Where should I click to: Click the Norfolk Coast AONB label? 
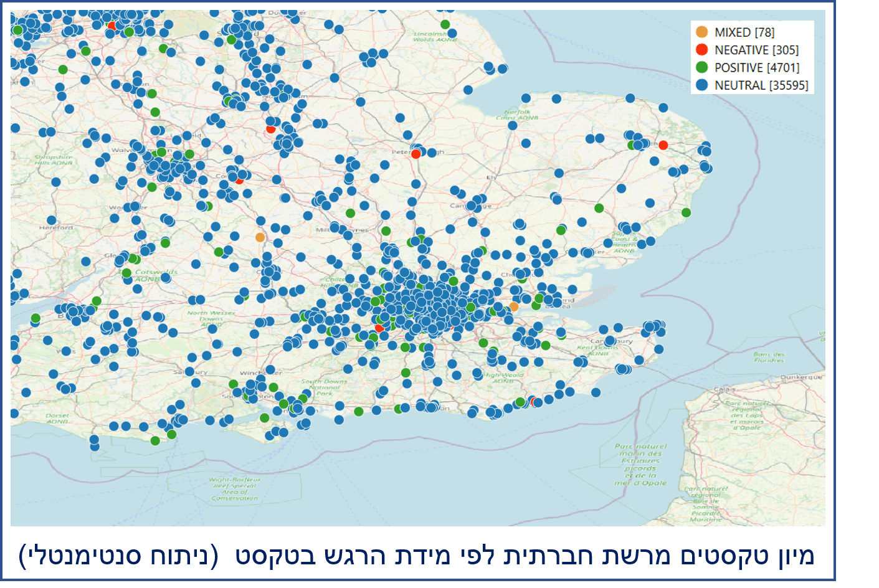point(517,115)
